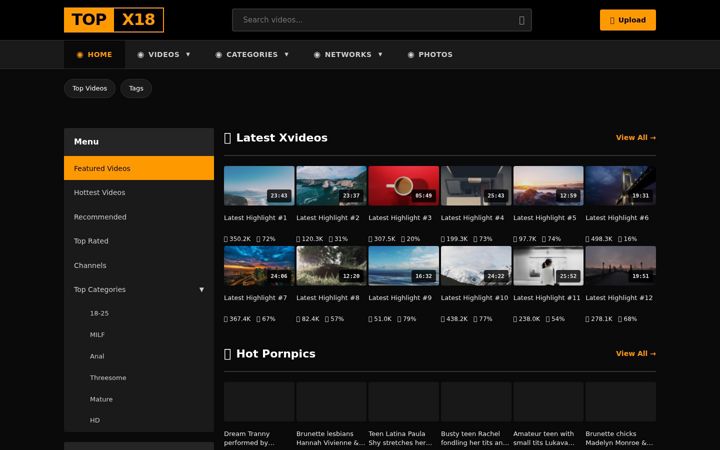Open the Latest Highlight #11 thumbnail
Viewport: 720px width, 450px height.
coord(548,265)
